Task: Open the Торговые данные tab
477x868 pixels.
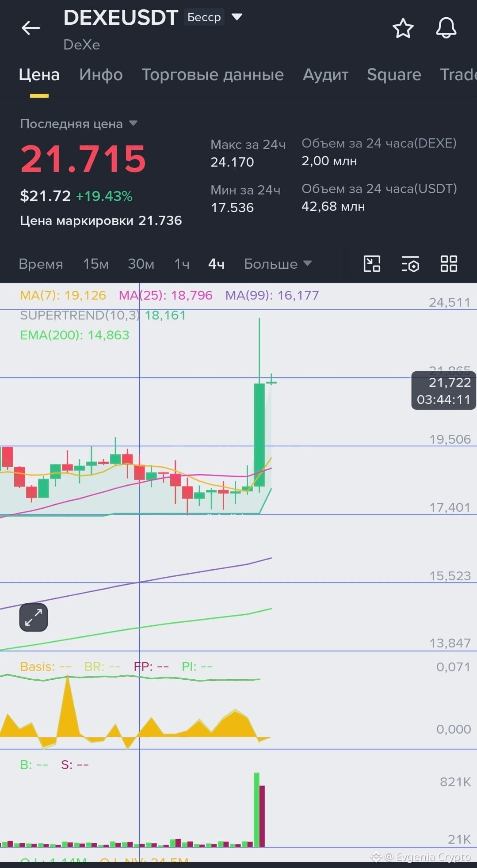Action: (213, 75)
